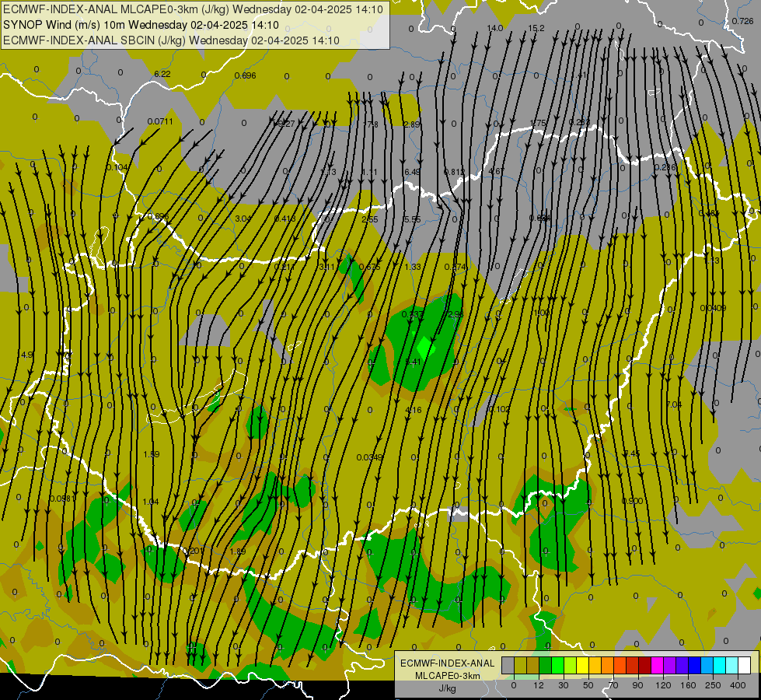Click the white swatch ending the scale
This screenshot has width=761, height=700.
tap(744, 665)
